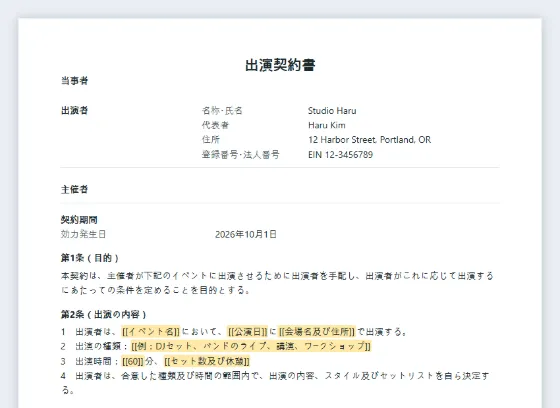560x408 pixels.
Task: Click the 住所 field label
Action: tap(211, 140)
